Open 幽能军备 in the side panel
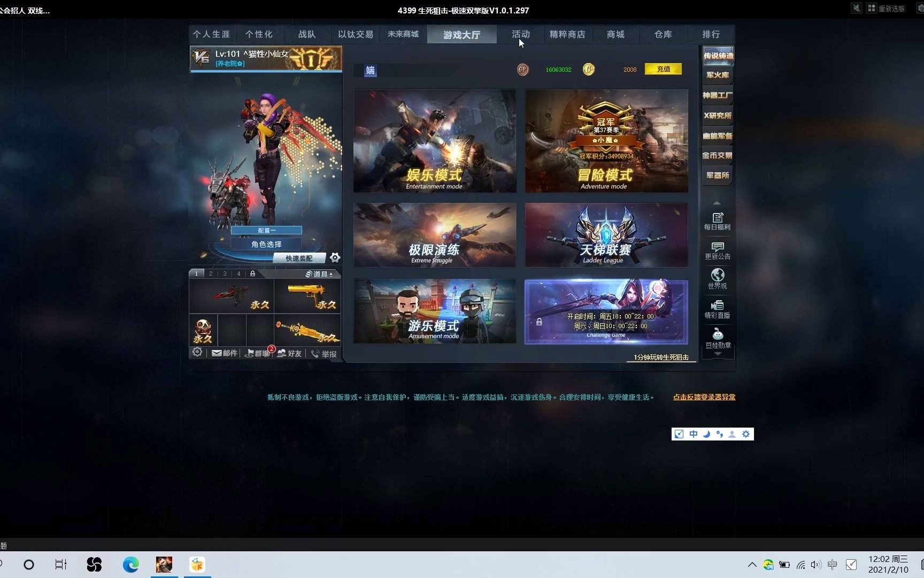 (718, 136)
